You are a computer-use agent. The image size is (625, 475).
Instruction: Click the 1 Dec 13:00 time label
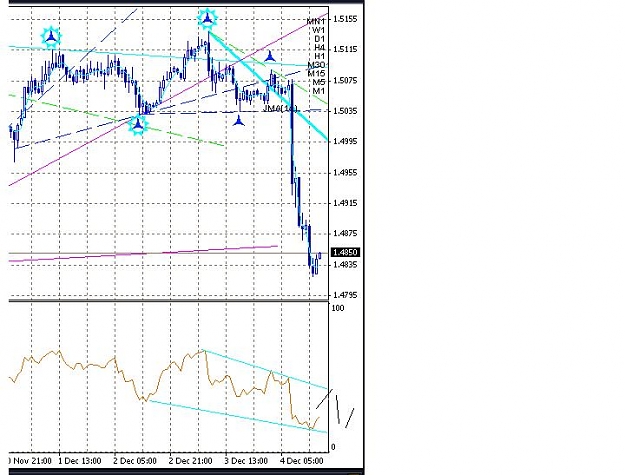tap(79, 461)
